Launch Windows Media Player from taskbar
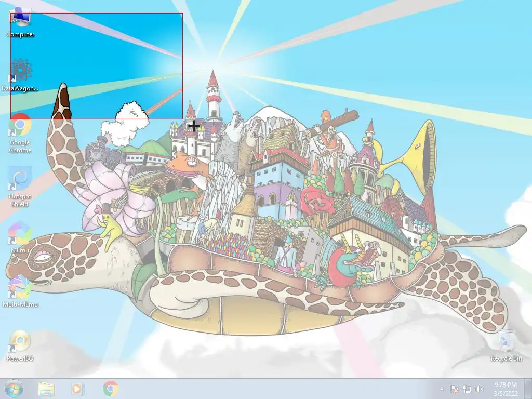Image resolution: width=532 pixels, height=399 pixels. pos(78,389)
